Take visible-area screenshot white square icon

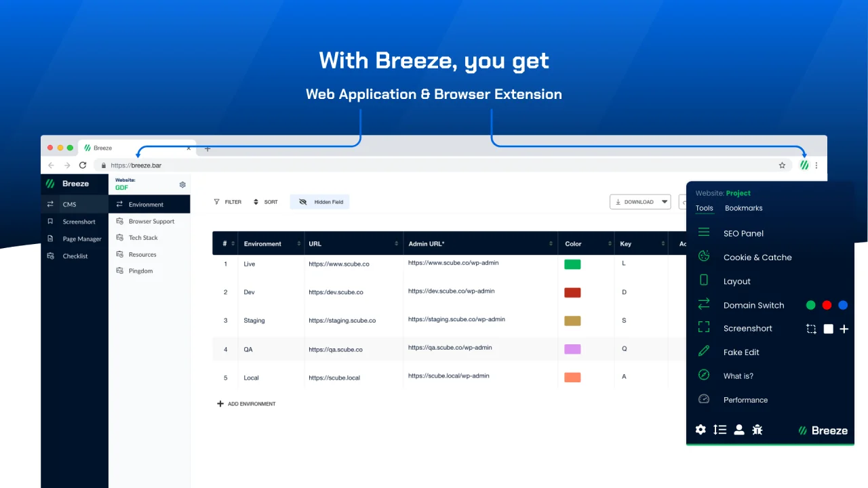tap(828, 329)
